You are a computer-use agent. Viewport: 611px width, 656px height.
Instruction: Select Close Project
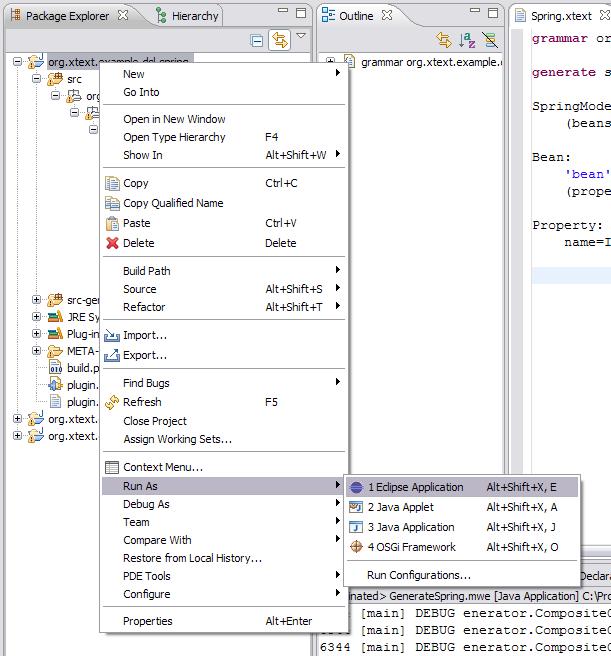[x=224, y=421]
